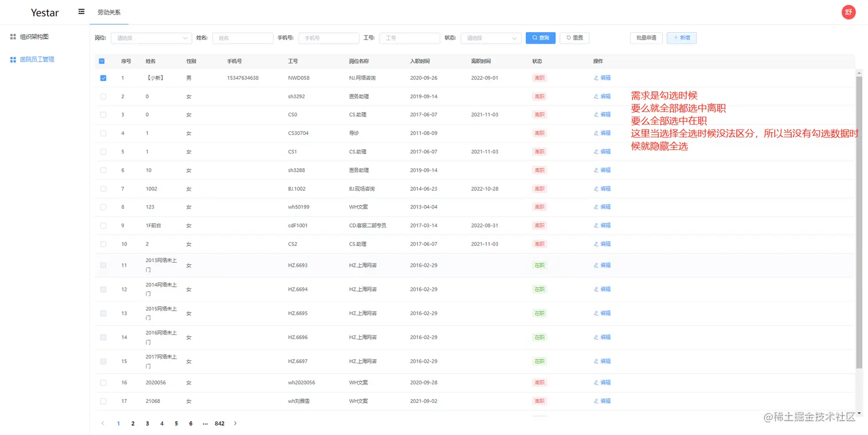Click edit pencil icon for row cdF1001

[596, 226]
